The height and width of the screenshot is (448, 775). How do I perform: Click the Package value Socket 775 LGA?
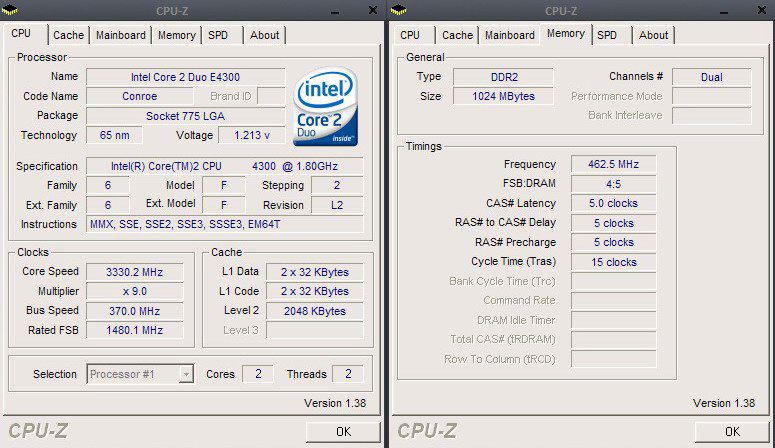[185, 116]
